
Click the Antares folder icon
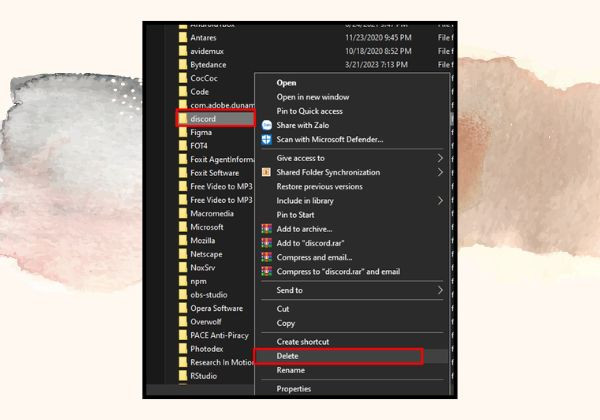[x=183, y=37]
